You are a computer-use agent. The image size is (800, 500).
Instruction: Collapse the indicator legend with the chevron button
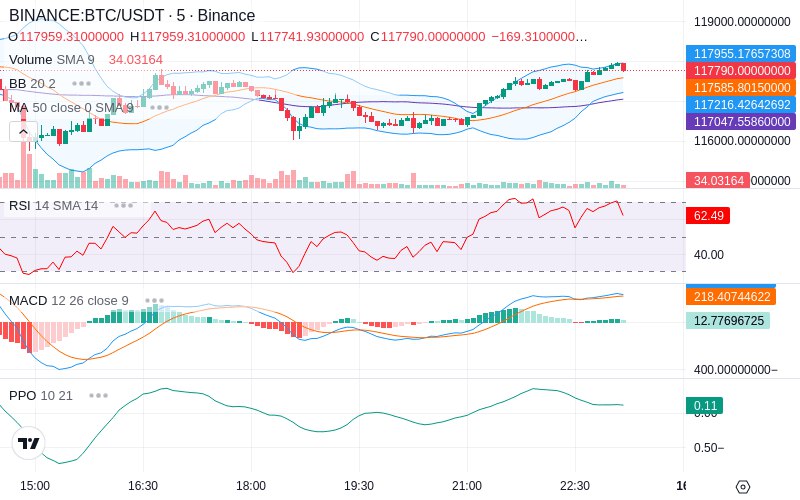coord(23,132)
